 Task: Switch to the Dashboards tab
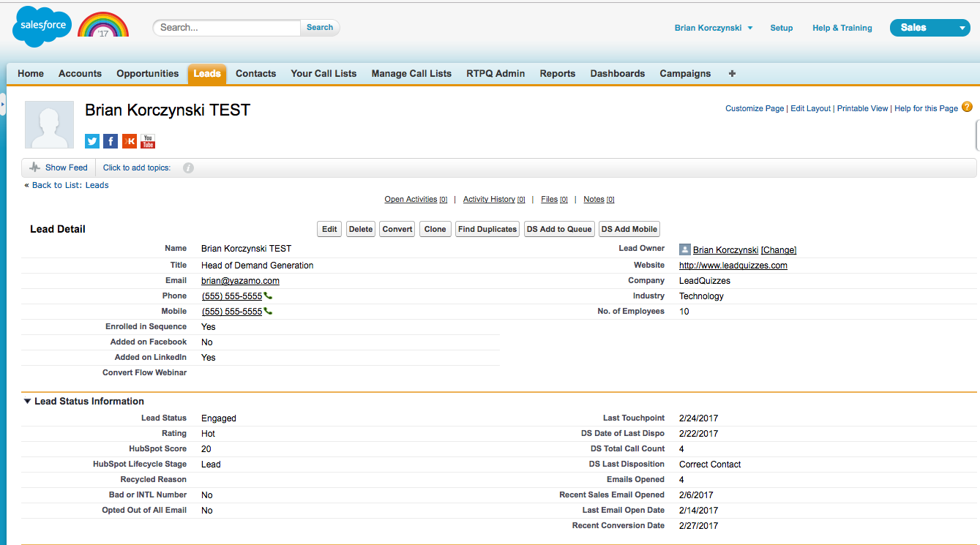pos(618,74)
